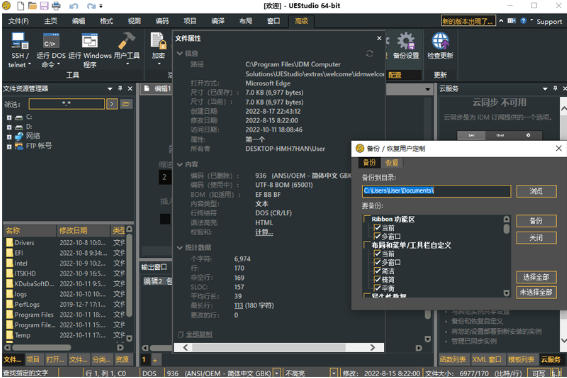Click the ribbon layout icon beside help

pos(511,21)
